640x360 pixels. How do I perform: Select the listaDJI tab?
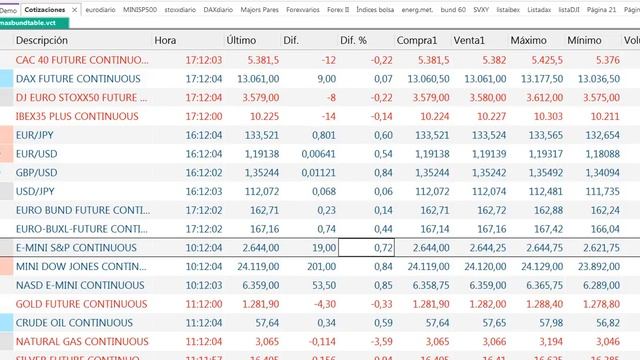(569, 9)
